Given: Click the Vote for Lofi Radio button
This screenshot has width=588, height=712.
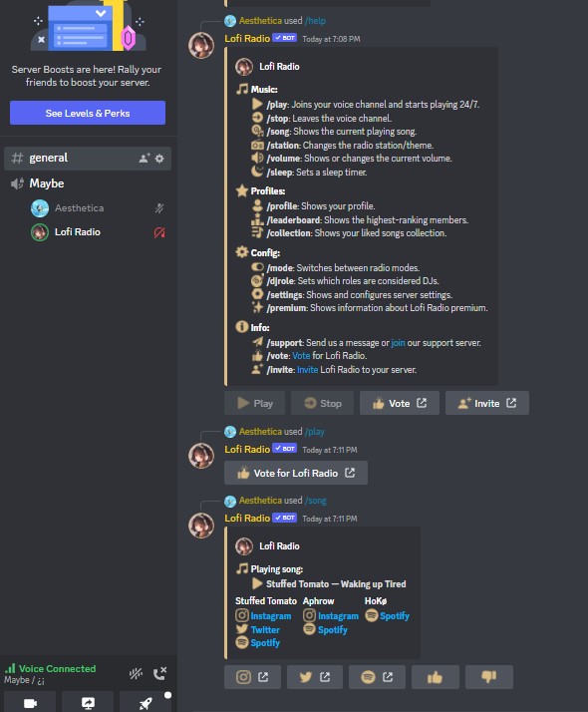Looking at the screenshot, I should click(296, 473).
